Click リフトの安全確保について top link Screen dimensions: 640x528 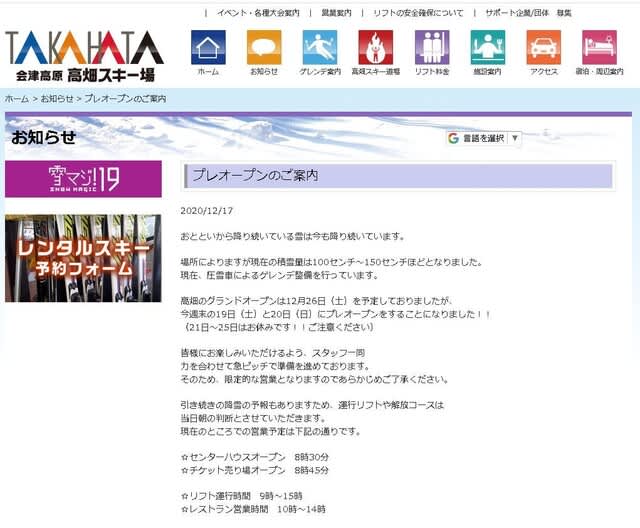click(418, 13)
